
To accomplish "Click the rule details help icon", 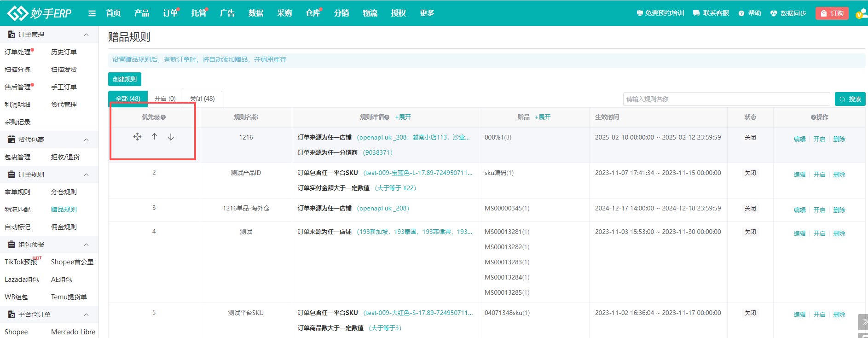I will tap(387, 117).
